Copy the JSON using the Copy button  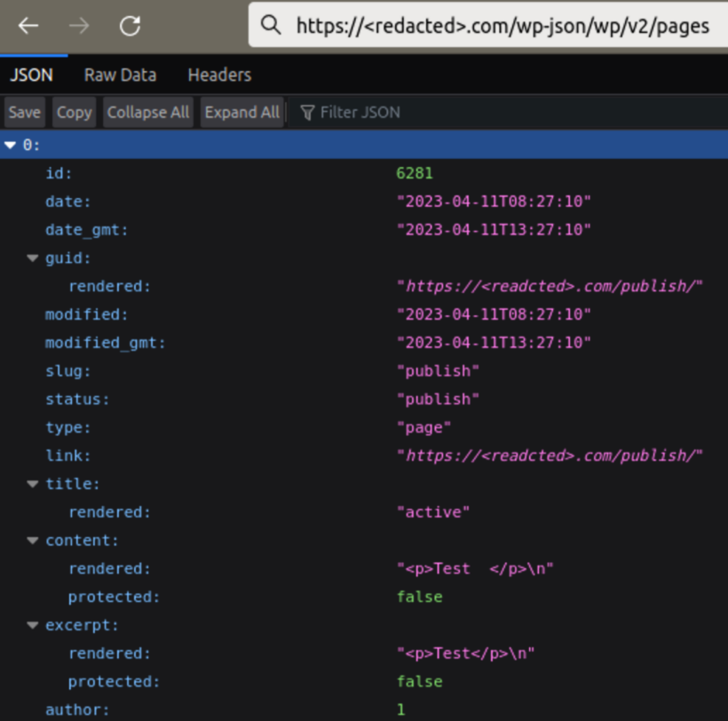pos(74,112)
